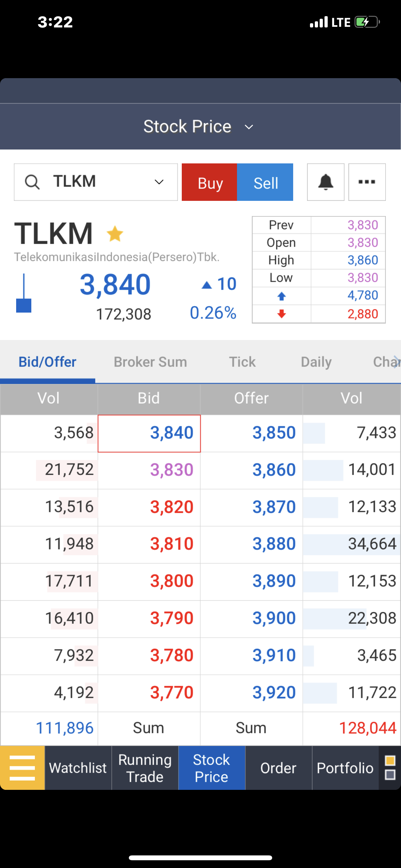Tap the red lower limit arrow icon
401x868 pixels.
[x=281, y=314]
